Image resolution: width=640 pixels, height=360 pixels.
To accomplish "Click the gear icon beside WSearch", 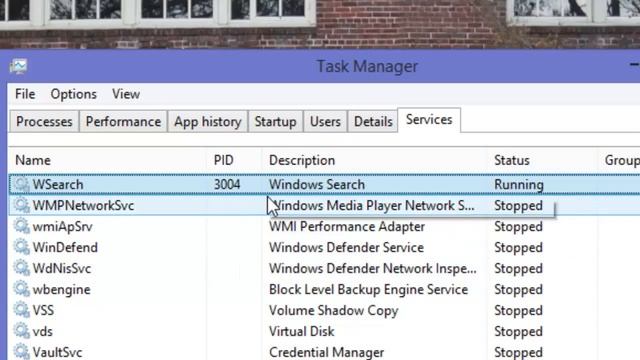I will coord(21,184).
